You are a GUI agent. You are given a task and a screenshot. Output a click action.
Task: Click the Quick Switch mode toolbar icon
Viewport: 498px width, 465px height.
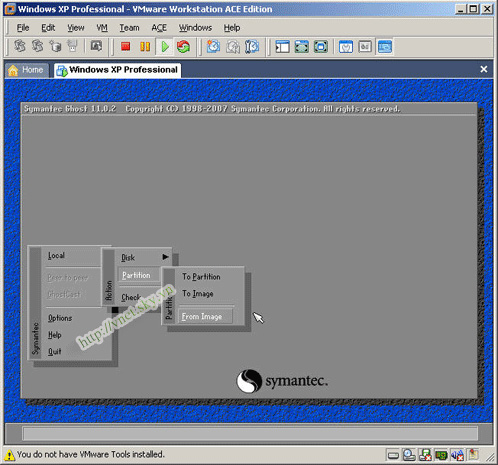coord(301,46)
